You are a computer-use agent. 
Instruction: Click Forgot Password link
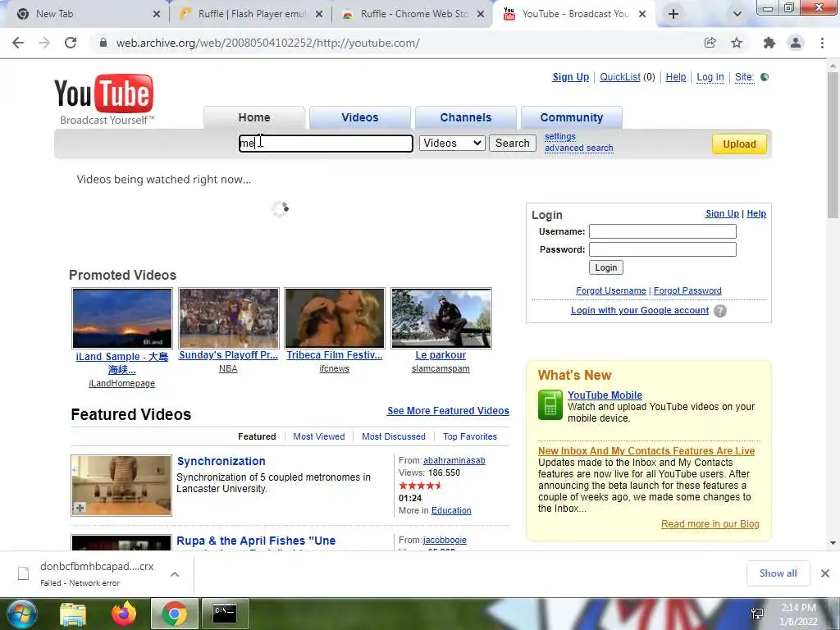coord(687,290)
